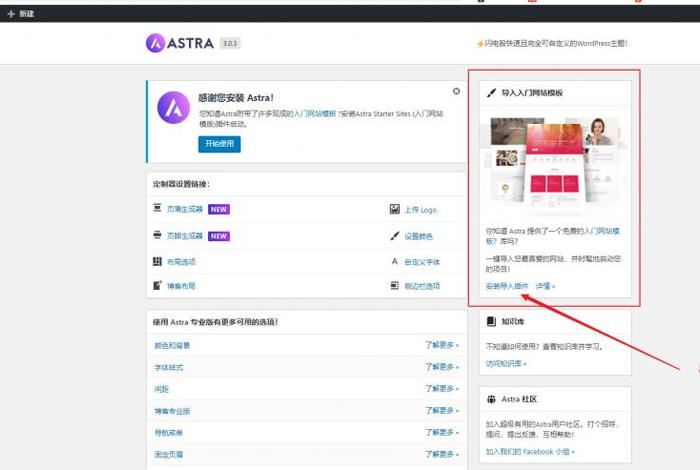Click the header builder icon

pyautogui.click(x=157, y=208)
